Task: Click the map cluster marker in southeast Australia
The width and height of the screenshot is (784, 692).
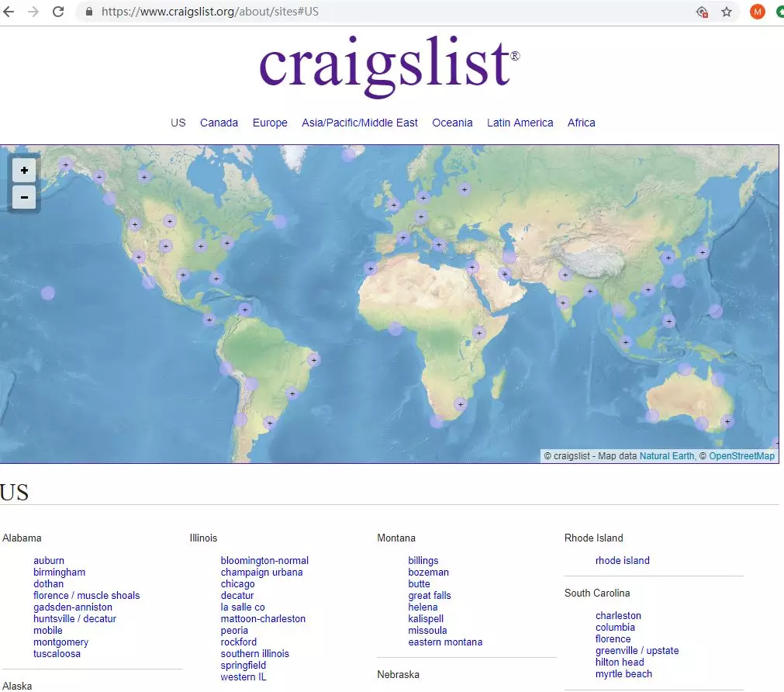Action: (727, 421)
